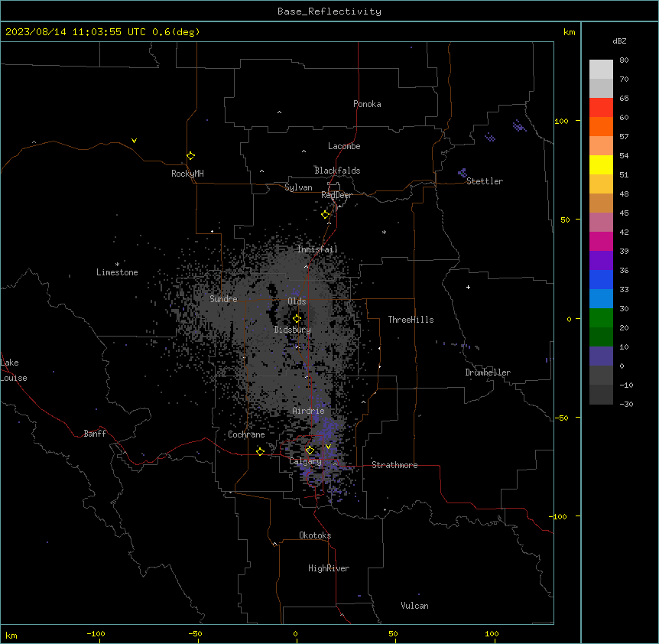Screen dimensions: 659x644
Task: Click the -100 tick on bottom axis
Action: tap(96, 633)
